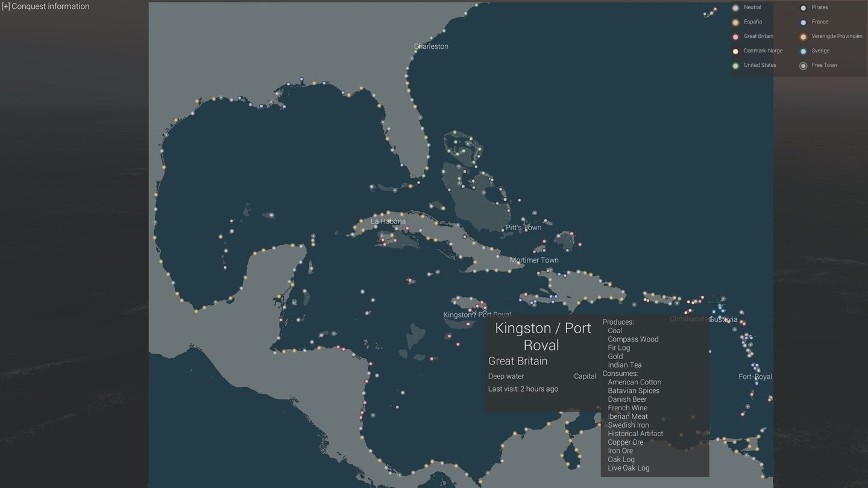This screenshot has width=868, height=488.
Task: Click the Mortimer Town port label
Action: pyautogui.click(x=534, y=260)
